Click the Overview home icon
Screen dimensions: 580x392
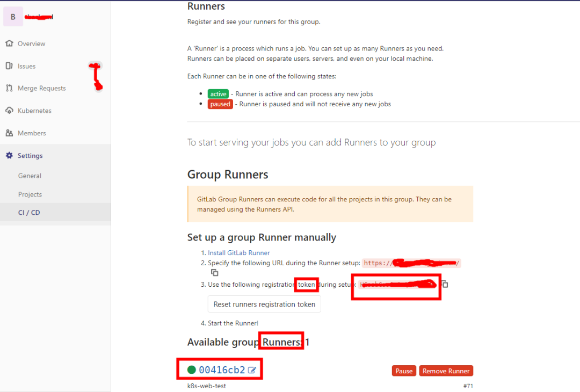[x=9, y=43]
